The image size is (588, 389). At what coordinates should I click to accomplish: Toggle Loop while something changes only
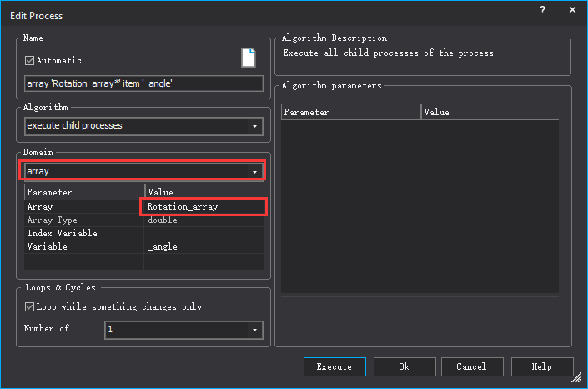pyautogui.click(x=31, y=306)
